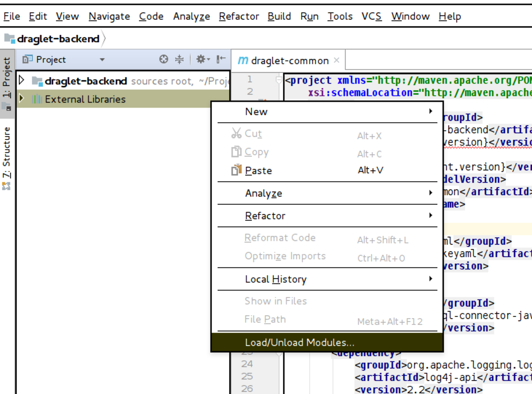The image size is (532, 394).
Task: Choose Reformat Code in context menu
Action: [327, 238]
